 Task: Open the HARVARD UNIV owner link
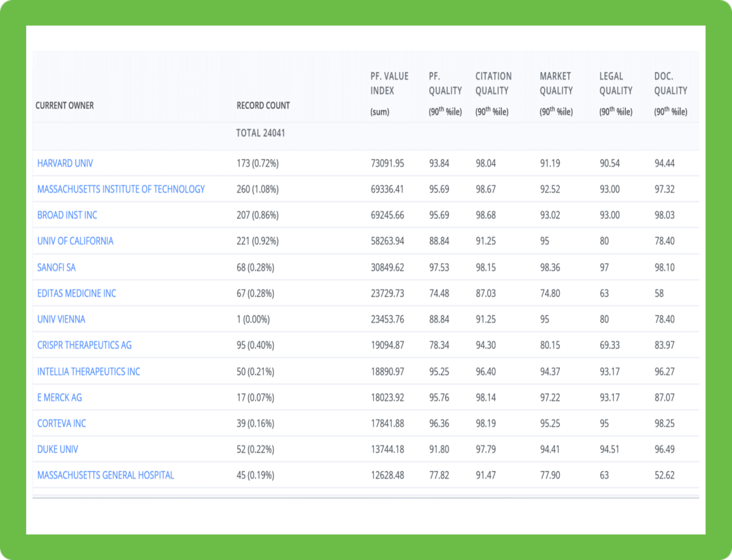click(65, 163)
